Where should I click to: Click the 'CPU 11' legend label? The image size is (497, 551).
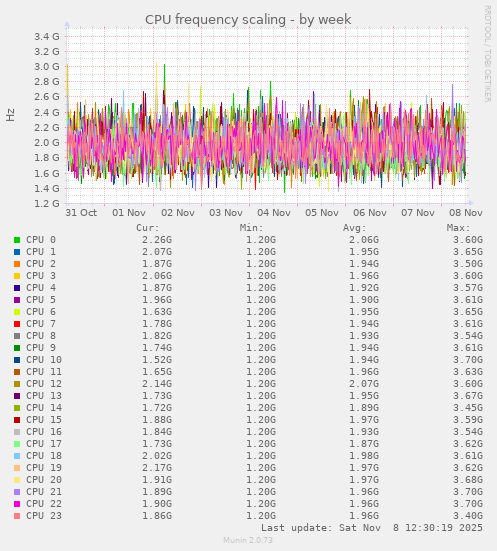point(44,372)
